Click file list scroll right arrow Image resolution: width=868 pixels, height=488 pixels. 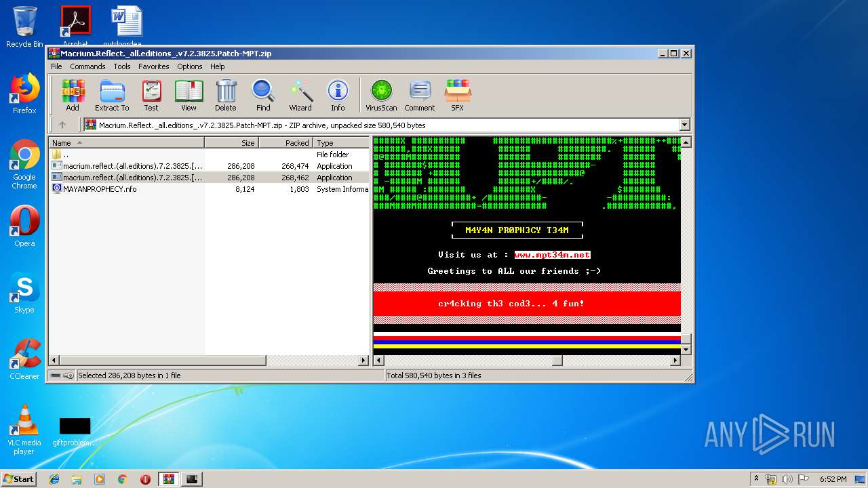coord(363,361)
